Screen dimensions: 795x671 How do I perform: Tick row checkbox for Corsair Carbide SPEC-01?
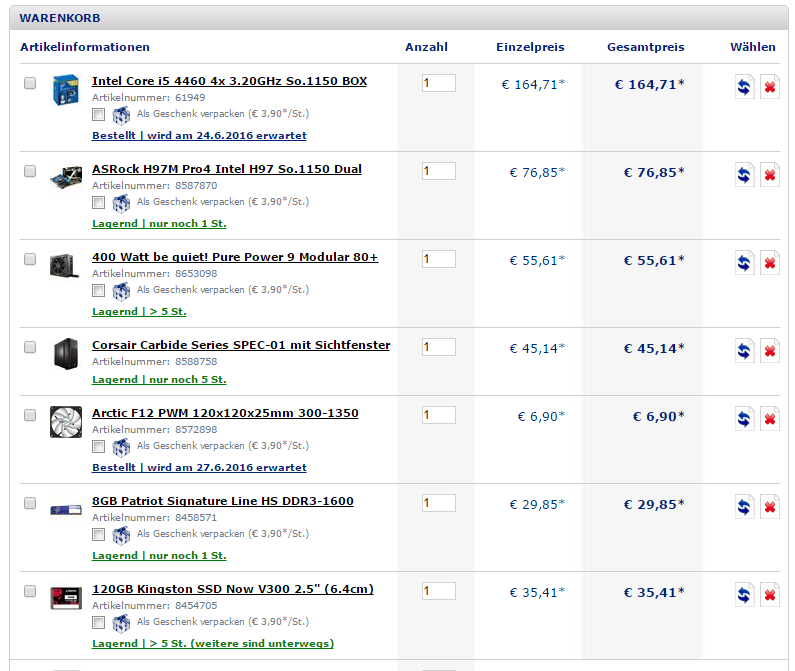pyautogui.click(x=30, y=347)
